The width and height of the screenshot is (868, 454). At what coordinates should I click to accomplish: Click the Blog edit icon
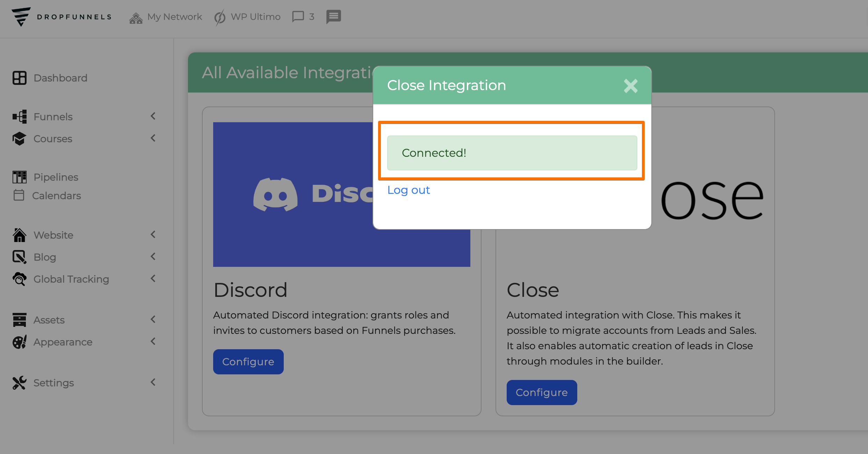pos(20,257)
